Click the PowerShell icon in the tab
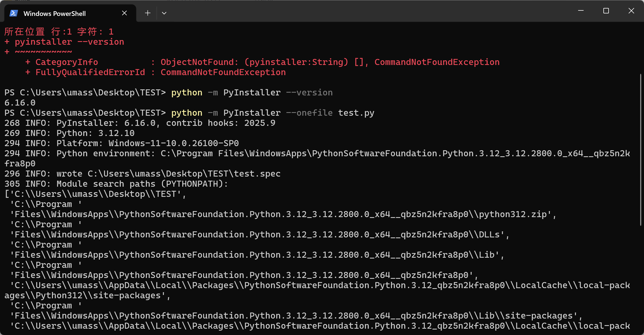The image size is (644, 335). (14, 13)
